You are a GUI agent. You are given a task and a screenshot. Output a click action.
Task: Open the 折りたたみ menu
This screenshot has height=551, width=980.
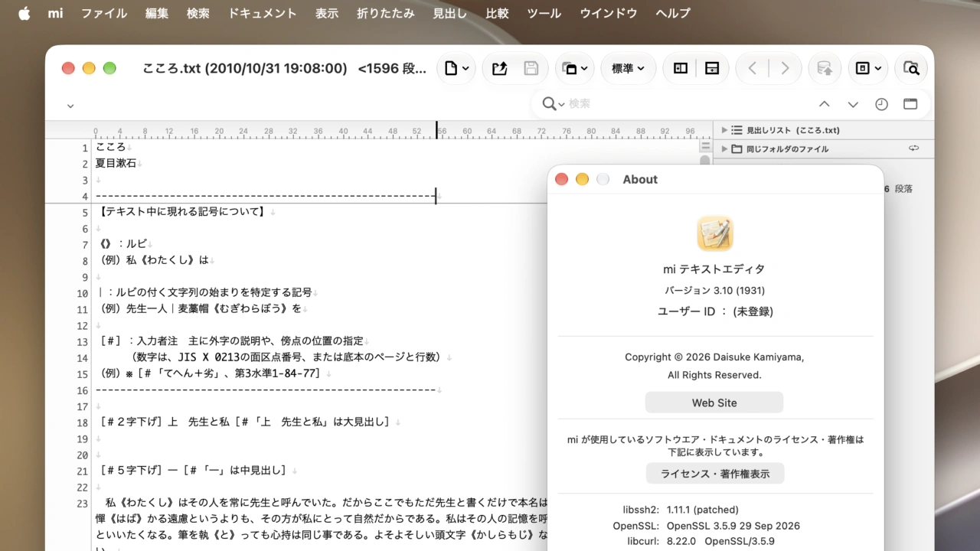(x=386, y=13)
